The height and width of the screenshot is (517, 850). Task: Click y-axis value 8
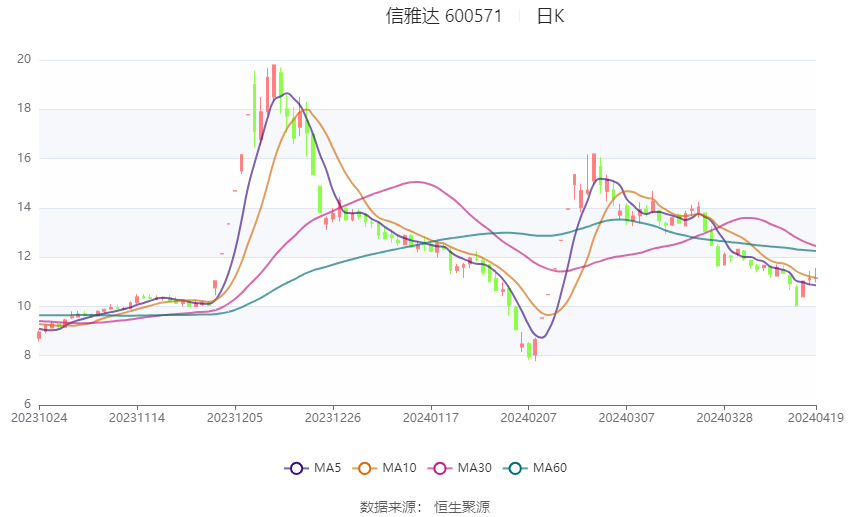tap(27, 355)
